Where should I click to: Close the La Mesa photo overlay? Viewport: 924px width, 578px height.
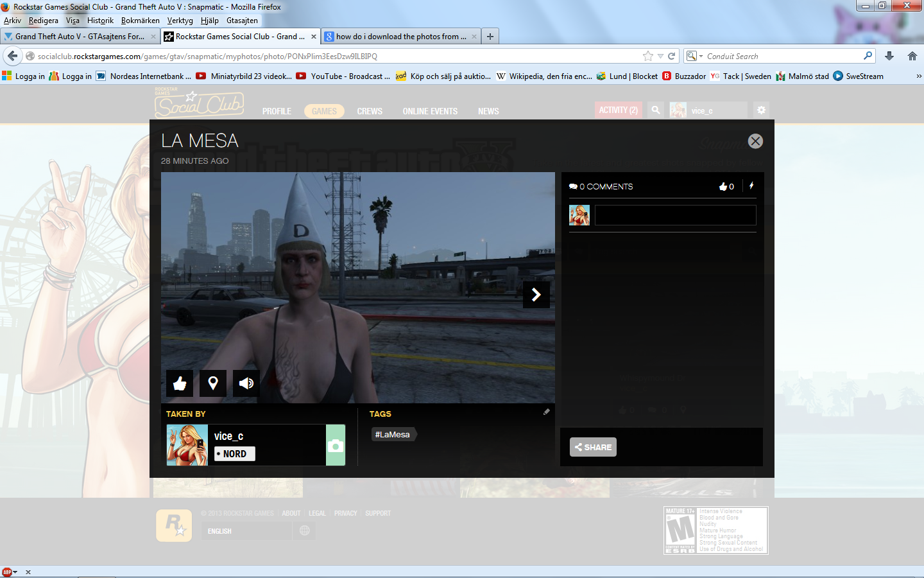coord(755,141)
